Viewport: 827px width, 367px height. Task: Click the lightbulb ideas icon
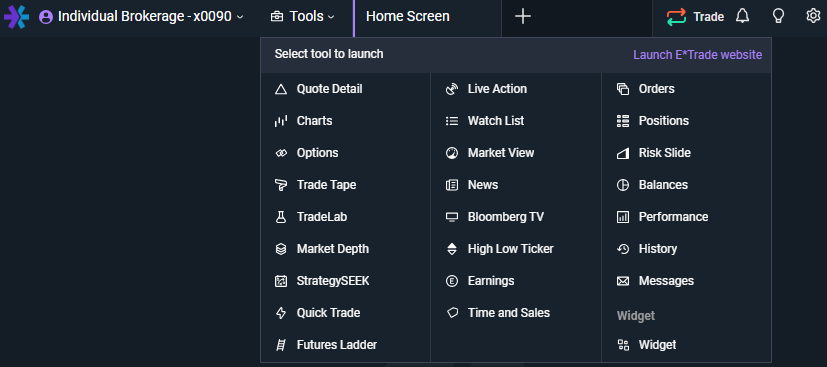pos(778,16)
